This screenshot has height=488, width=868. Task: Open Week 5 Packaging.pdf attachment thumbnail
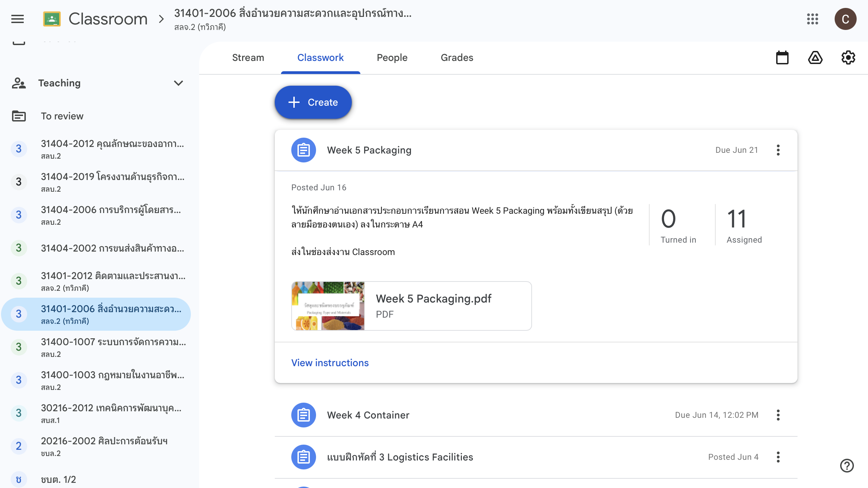tap(328, 306)
